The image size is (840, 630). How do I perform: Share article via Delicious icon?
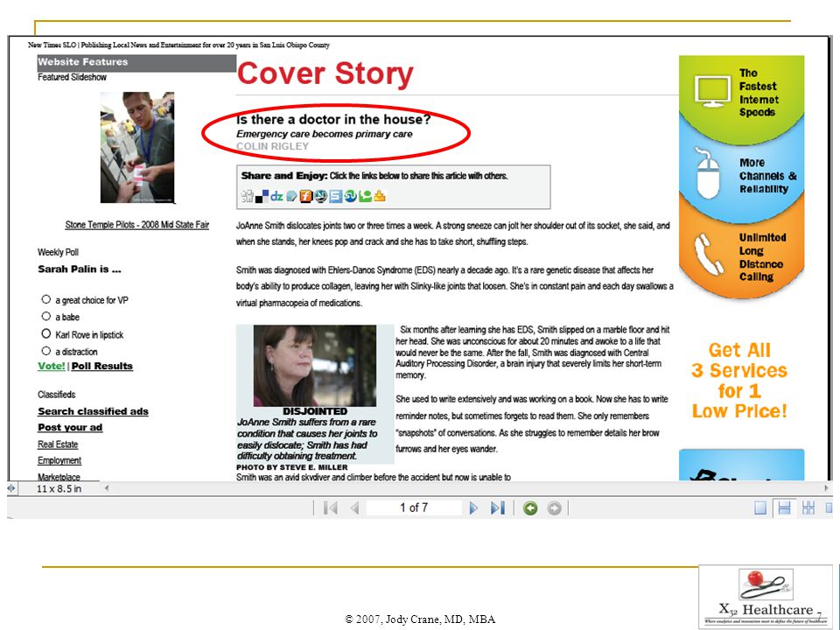(x=262, y=196)
